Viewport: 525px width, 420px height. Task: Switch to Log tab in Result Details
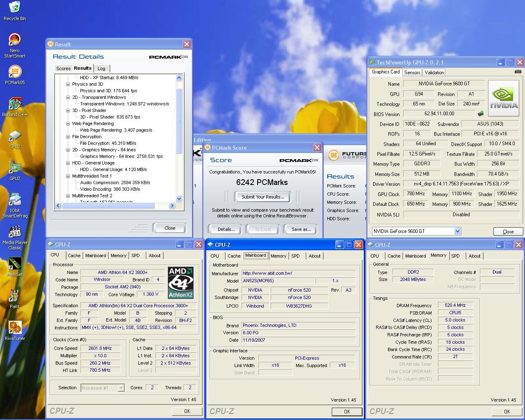click(101, 68)
